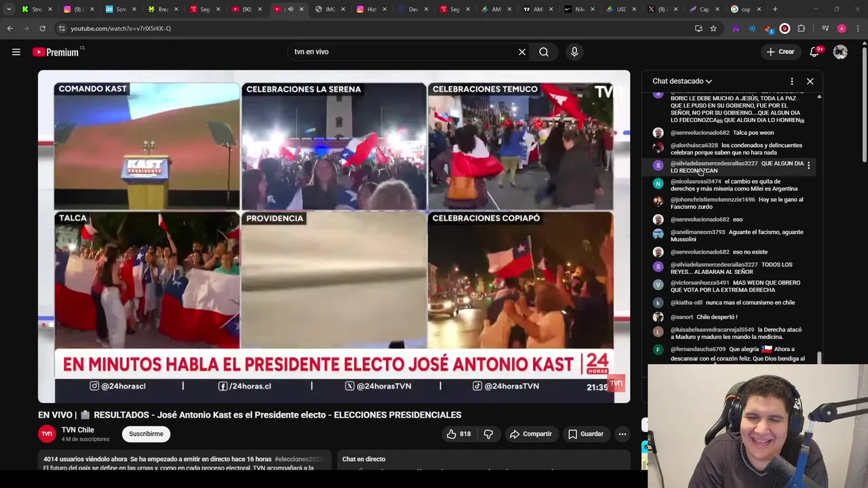The image size is (868, 488).
Task: Open the TVN Chile channel avatar
Action: click(47, 434)
